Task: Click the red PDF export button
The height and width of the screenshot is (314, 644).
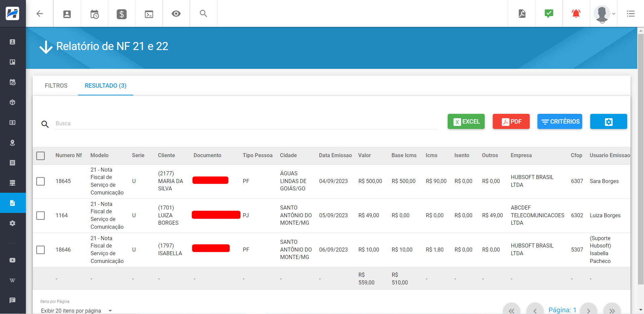Action: click(x=511, y=122)
